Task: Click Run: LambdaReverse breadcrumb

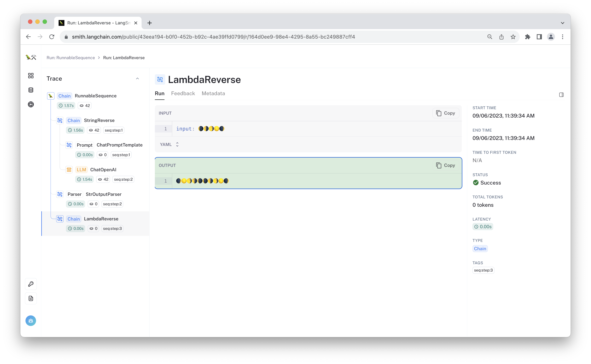Action: pyautogui.click(x=124, y=58)
